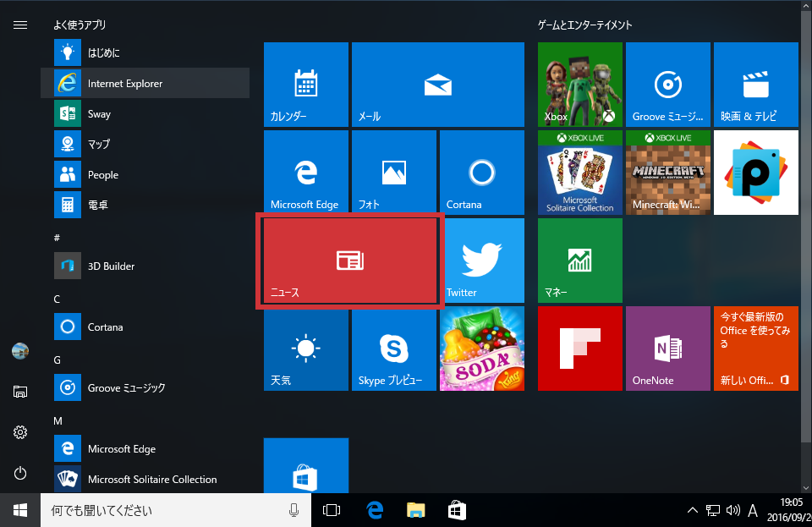
Task: Click the IME input mode A indicator
Action: pos(753,511)
